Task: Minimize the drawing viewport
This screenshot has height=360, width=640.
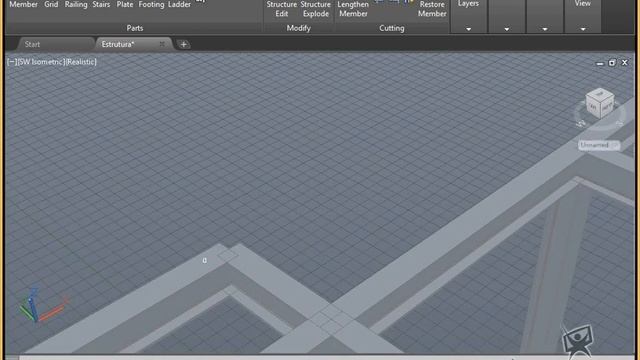Action: (600, 63)
